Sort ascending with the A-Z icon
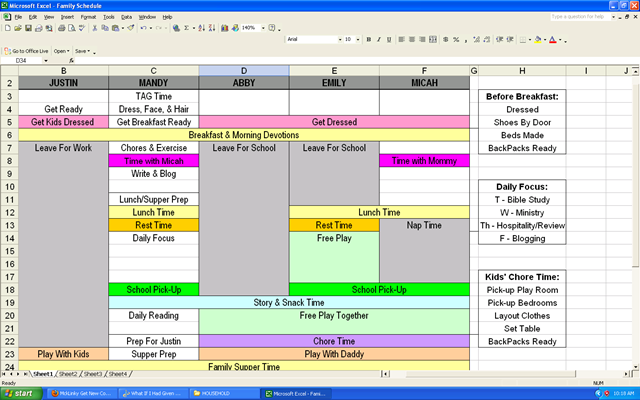The image size is (640, 400). pyautogui.click(x=202, y=28)
